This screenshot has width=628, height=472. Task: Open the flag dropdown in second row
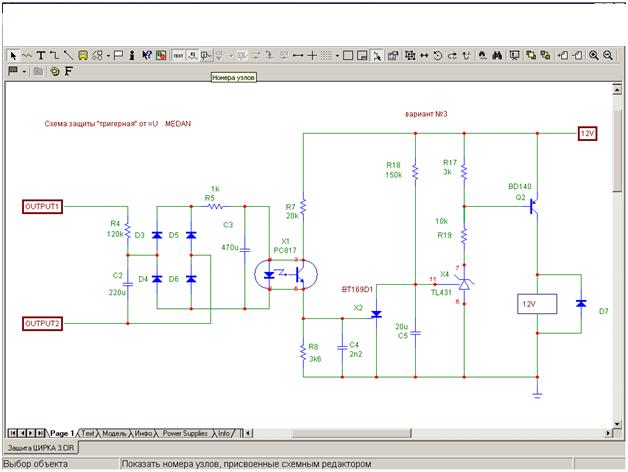[24, 72]
